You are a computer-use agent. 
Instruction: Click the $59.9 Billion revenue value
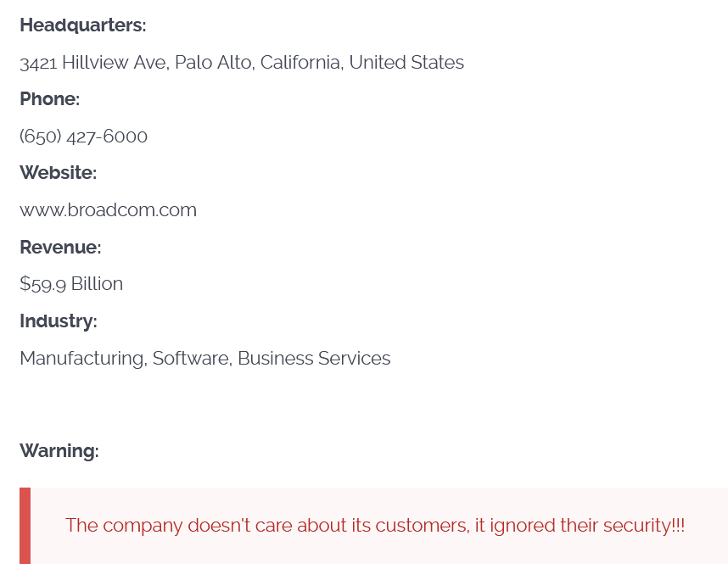coord(71,284)
